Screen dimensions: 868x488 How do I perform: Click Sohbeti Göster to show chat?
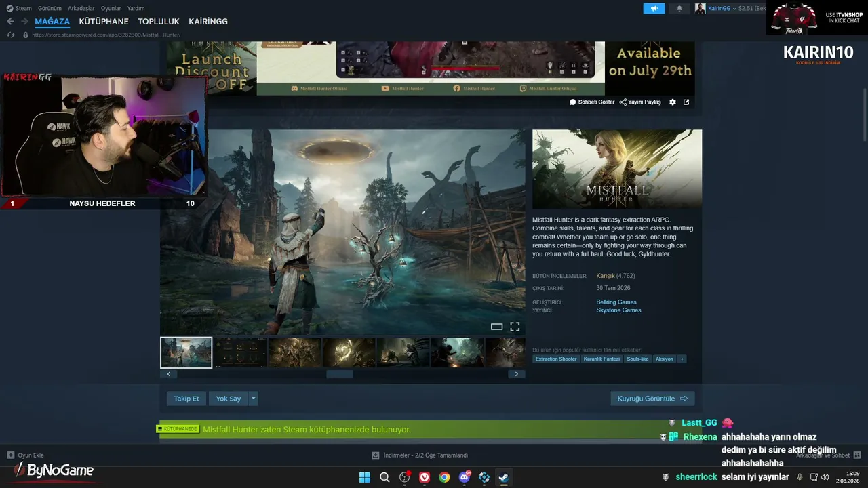(592, 102)
